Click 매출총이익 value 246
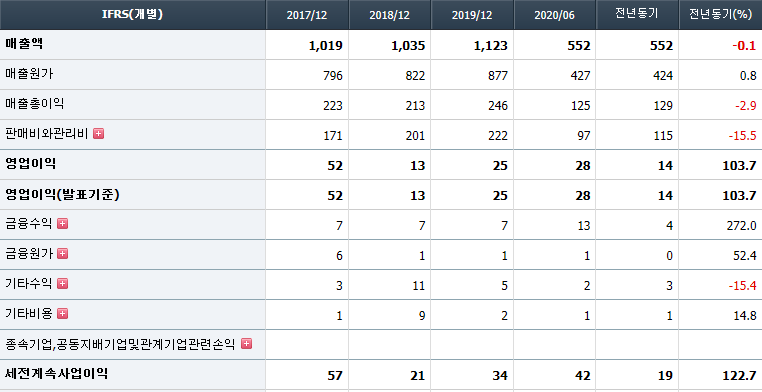 498,106
